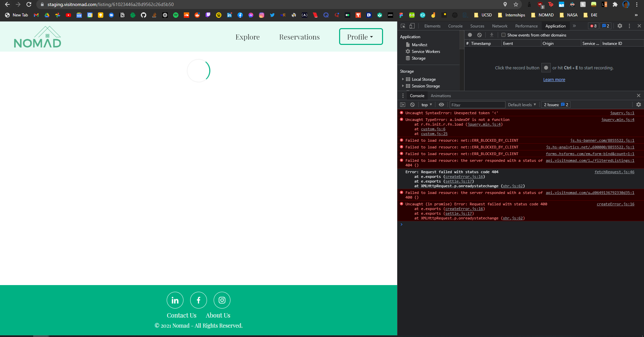Toggle the record events button

pos(470,35)
